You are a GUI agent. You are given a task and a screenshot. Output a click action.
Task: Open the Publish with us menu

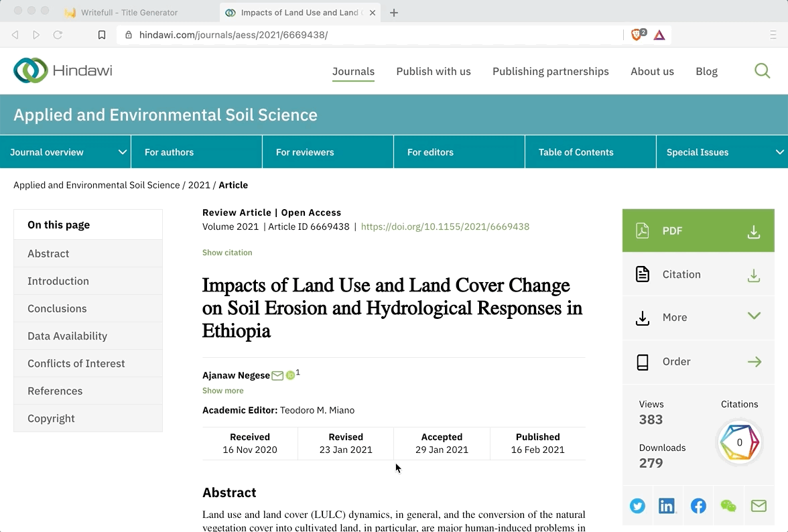click(433, 71)
